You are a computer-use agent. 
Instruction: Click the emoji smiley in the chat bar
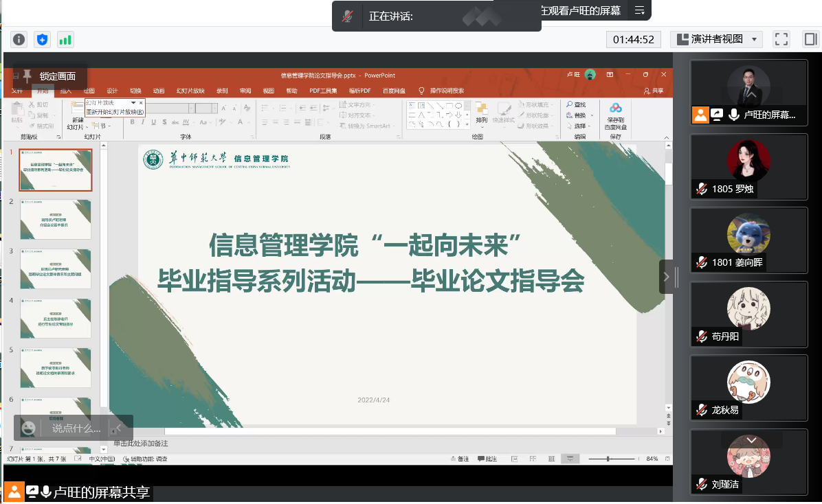coord(28,428)
